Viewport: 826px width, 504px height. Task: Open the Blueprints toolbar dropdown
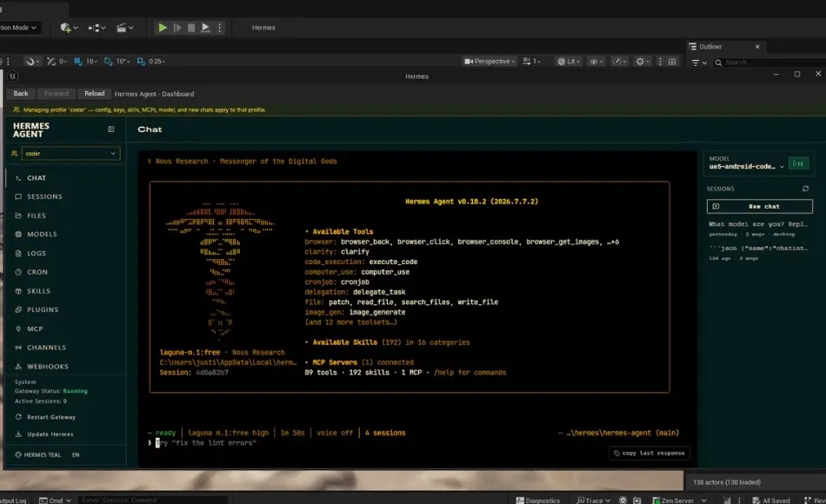(97, 28)
